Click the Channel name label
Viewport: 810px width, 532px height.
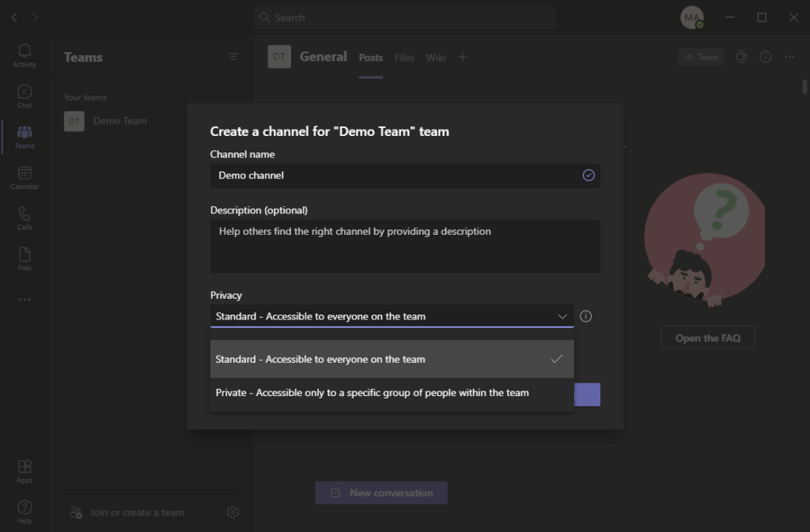[x=242, y=154]
